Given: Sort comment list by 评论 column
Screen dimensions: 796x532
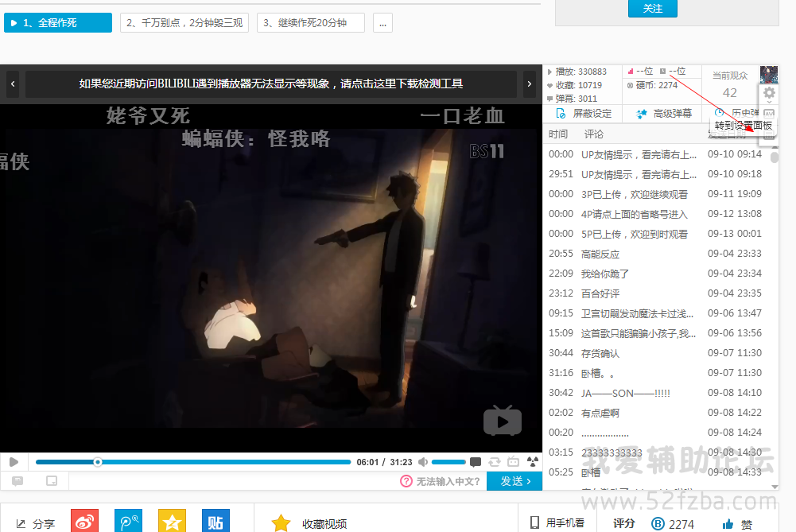Looking at the screenshot, I should (x=593, y=134).
